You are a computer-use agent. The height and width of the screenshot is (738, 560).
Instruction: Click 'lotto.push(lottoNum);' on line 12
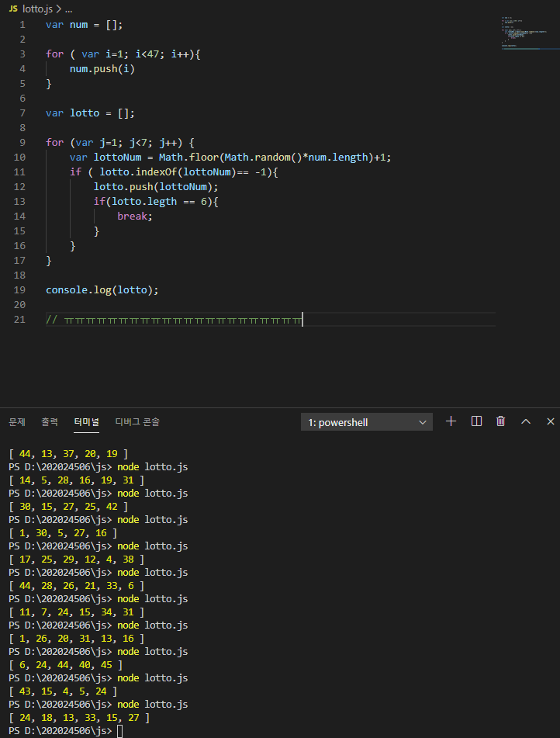click(x=156, y=187)
